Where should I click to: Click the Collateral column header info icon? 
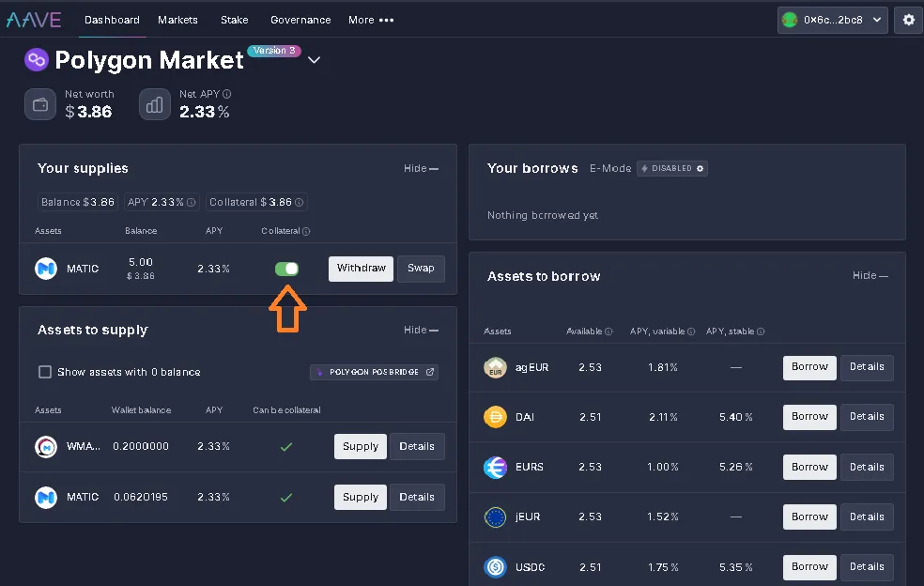coord(306,231)
